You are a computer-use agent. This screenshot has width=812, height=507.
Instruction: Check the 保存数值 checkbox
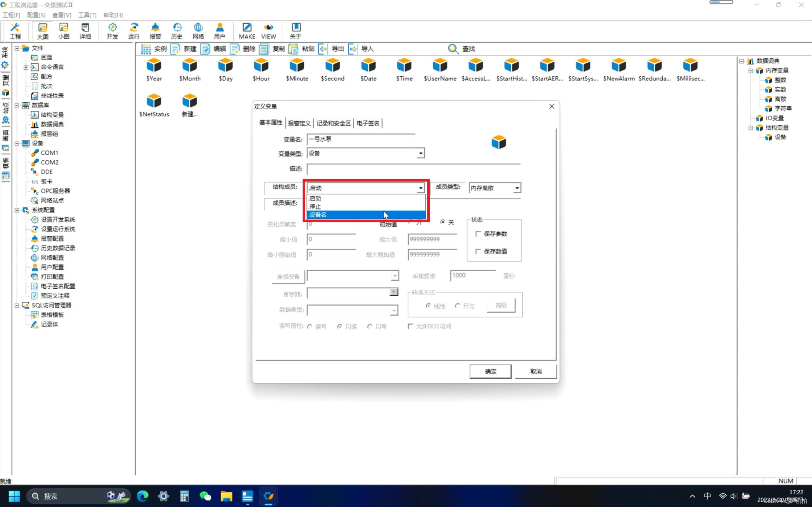(x=478, y=251)
